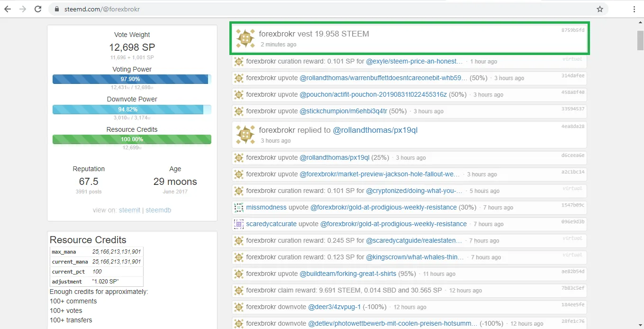This screenshot has height=329, width=644.
Task: Open transaction hash 184ee5fe
Action: (573, 304)
